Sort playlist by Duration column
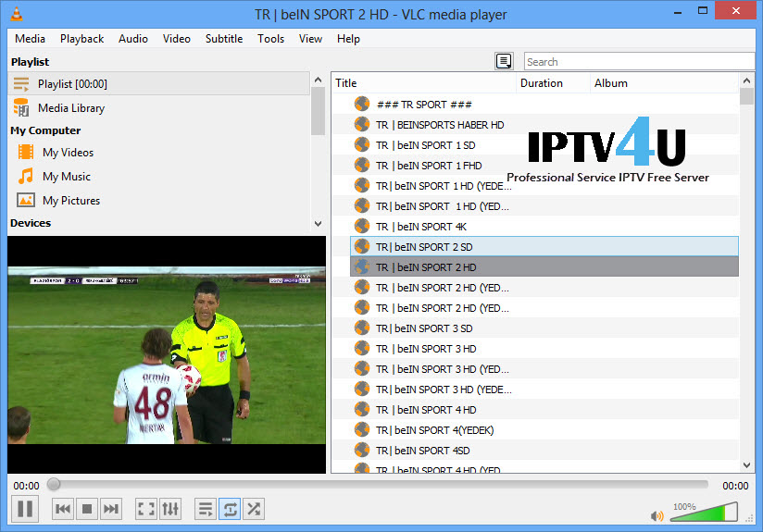This screenshot has width=763, height=532. (554, 83)
